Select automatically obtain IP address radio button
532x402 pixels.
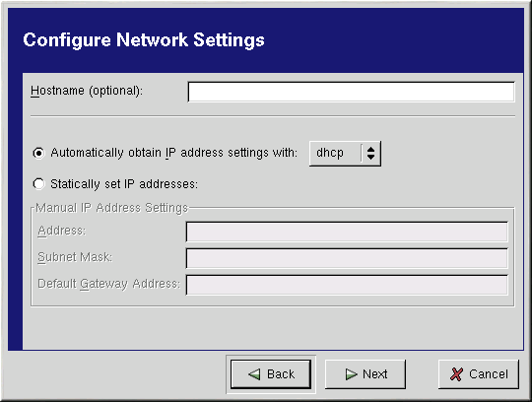[x=38, y=153]
